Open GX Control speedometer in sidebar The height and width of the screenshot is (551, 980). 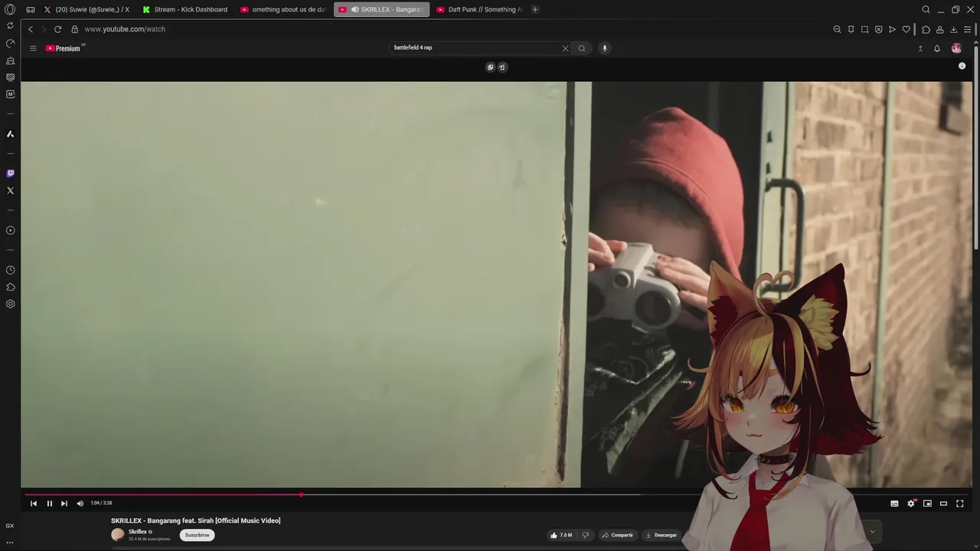[10, 44]
